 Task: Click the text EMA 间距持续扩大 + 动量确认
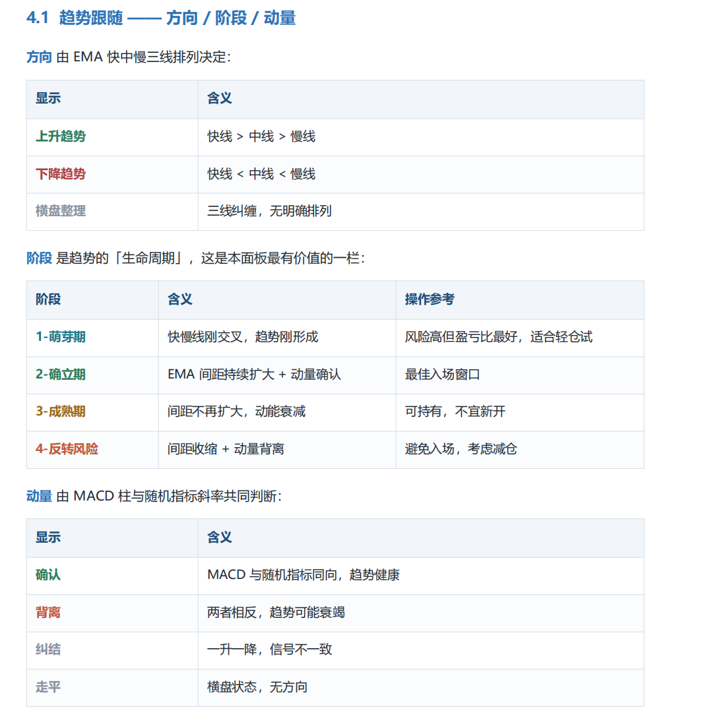coord(254,374)
